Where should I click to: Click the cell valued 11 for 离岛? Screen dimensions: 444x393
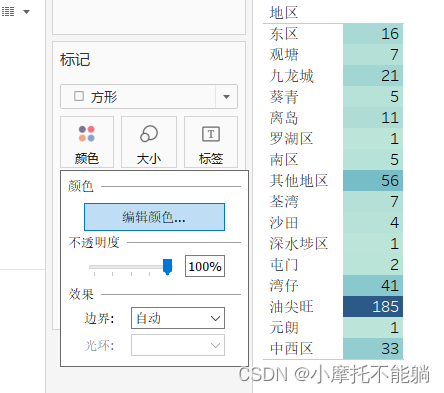point(373,117)
